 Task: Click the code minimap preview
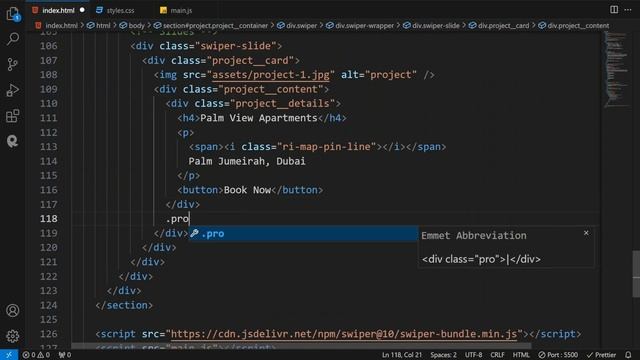pyautogui.click(x=616, y=69)
